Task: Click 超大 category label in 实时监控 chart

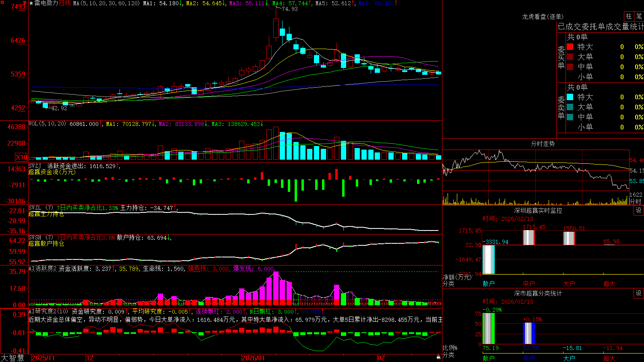Action: pyautogui.click(x=609, y=284)
